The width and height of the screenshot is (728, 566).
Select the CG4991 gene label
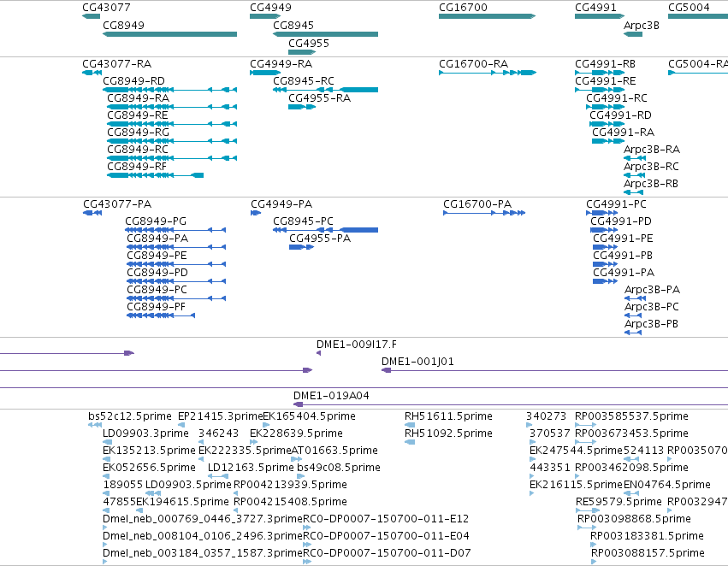point(595,8)
